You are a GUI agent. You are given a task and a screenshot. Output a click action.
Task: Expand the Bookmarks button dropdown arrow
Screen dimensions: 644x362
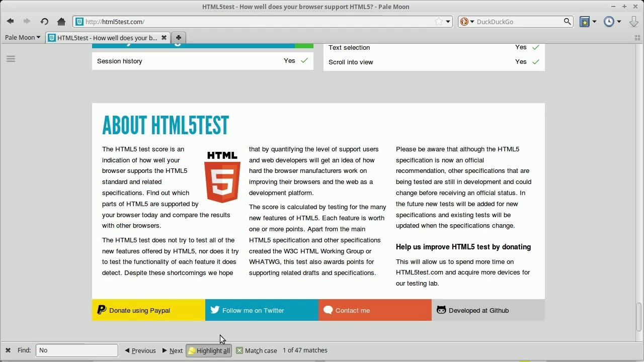(x=594, y=22)
